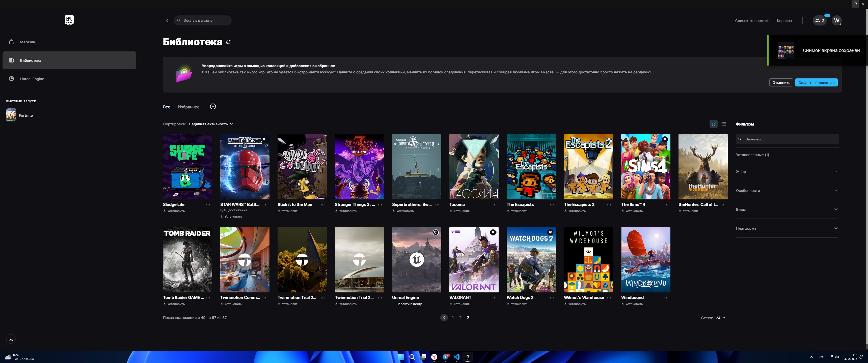This screenshot has width=868, height=363.
Task: Expand the Особенности filter section
Action: click(x=787, y=191)
